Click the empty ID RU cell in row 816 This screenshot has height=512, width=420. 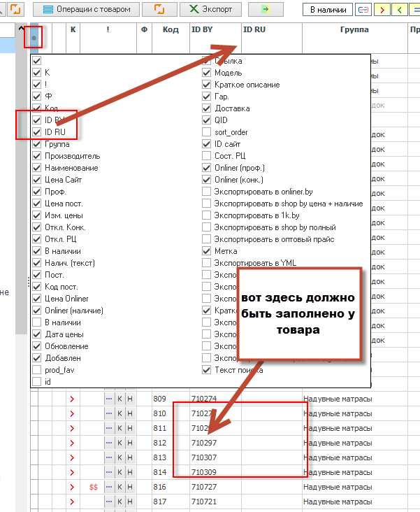click(272, 487)
